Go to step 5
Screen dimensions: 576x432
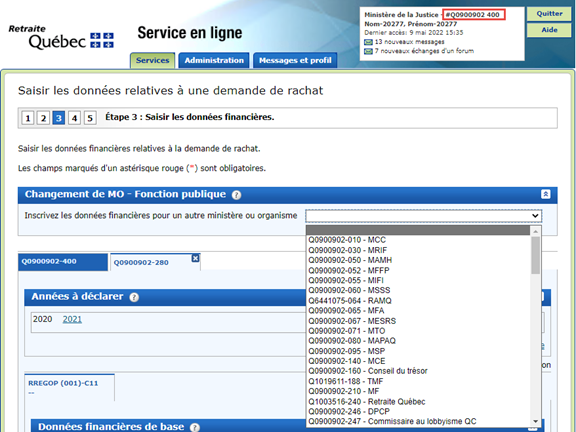point(90,118)
